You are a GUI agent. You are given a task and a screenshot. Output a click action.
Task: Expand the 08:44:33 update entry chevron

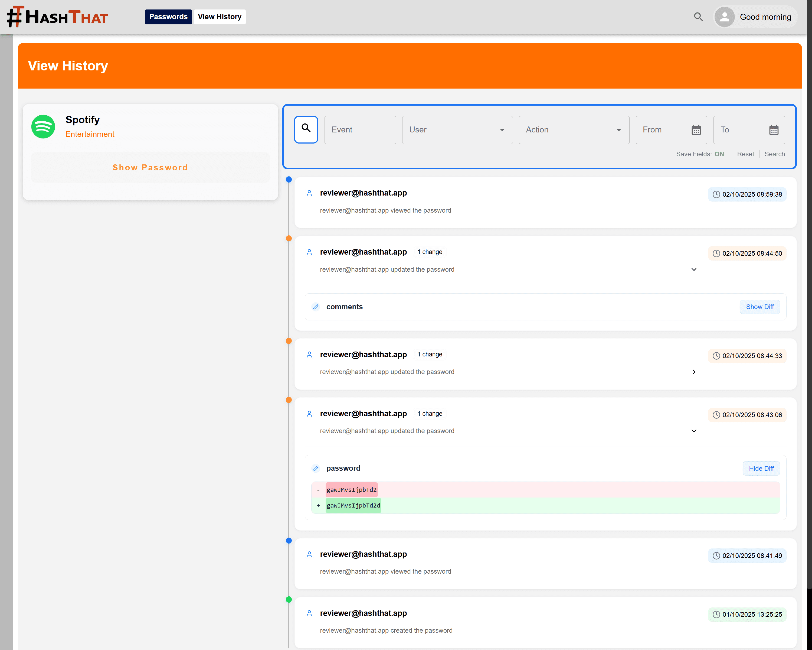coord(693,372)
